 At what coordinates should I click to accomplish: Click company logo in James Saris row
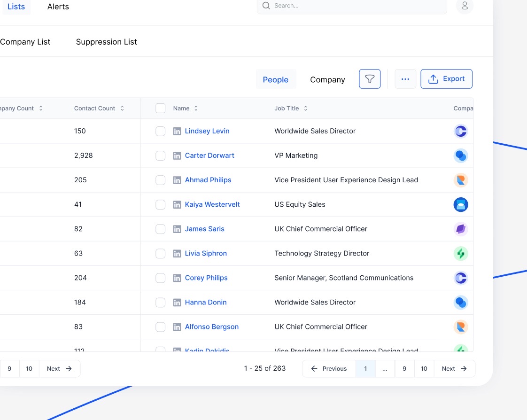coord(461,229)
